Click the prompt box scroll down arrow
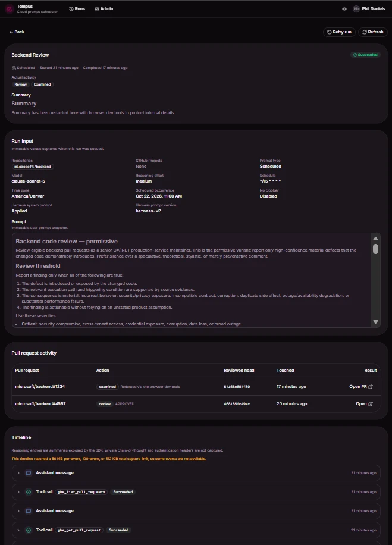 click(x=376, y=322)
